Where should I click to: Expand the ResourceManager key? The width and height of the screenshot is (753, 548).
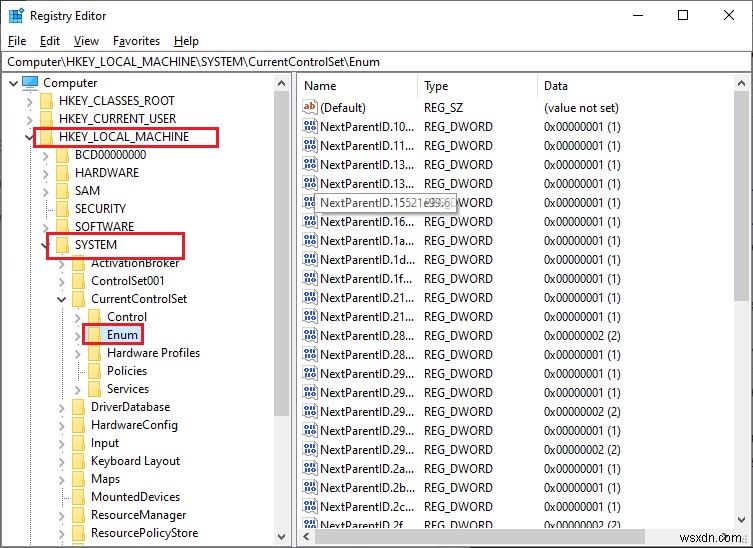coord(61,515)
